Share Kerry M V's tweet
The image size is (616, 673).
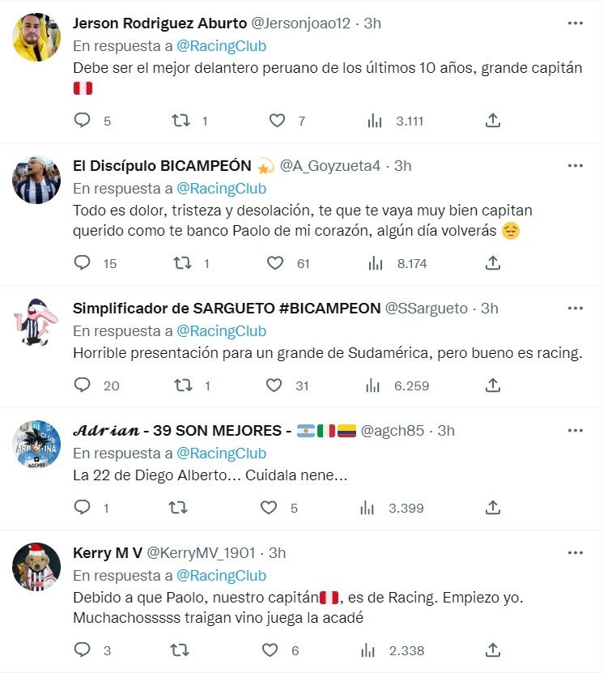[x=492, y=650]
